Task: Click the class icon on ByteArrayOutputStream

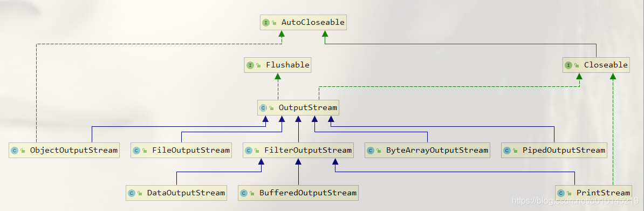Action: pos(371,151)
